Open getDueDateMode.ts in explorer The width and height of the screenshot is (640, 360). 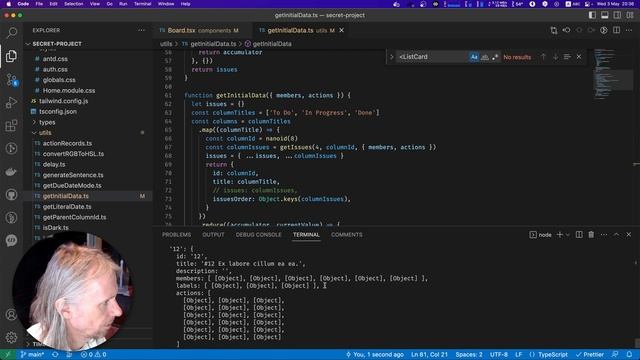(x=72, y=185)
